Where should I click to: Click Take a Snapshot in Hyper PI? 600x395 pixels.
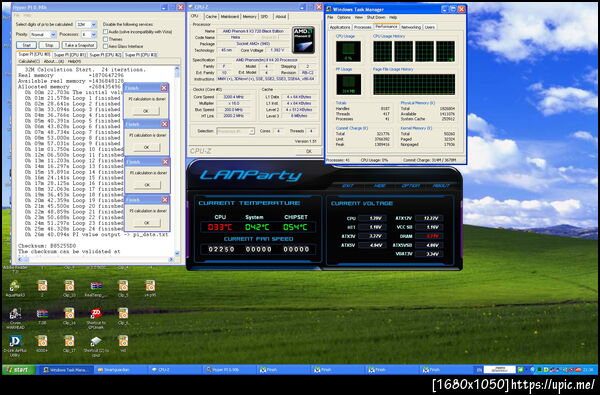(79, 45)
